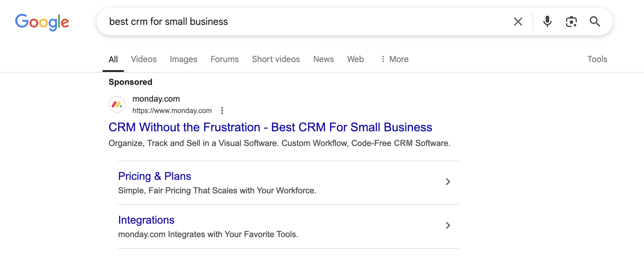The image size is (644, 259).
Task: Open the Tools button
Action: [597, 59]
